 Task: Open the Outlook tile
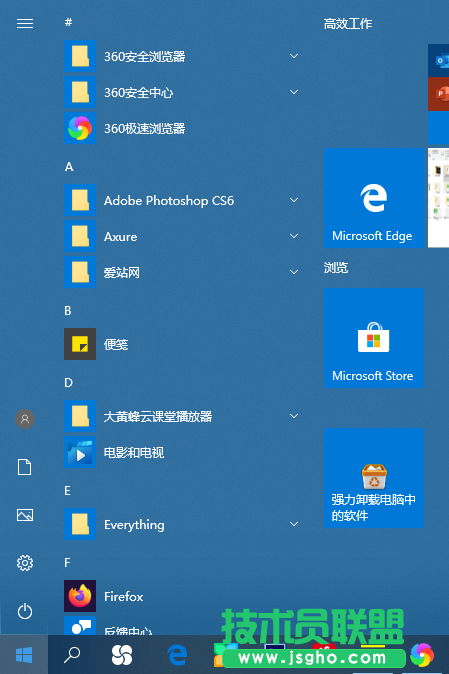click(439, 60)
